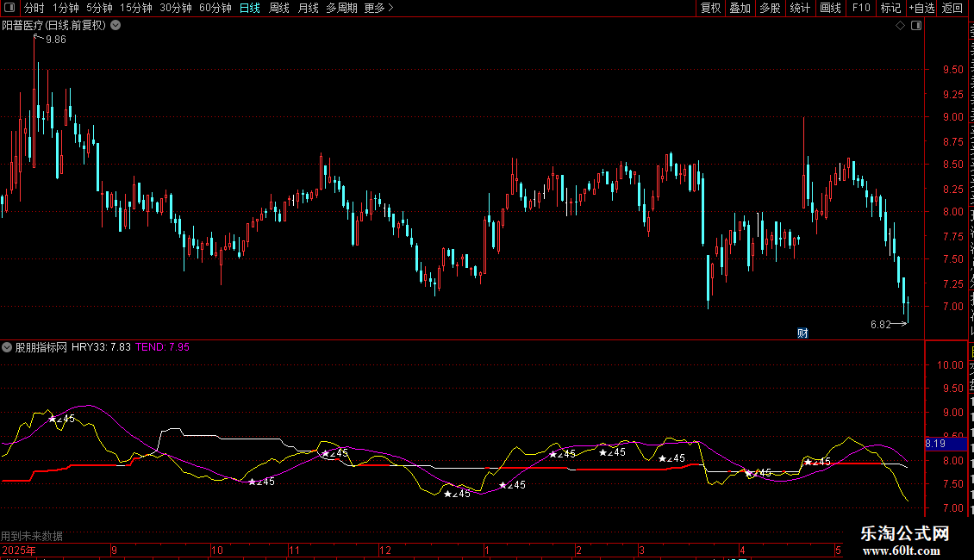The height and width of the screenshot is (560, 974).
Task: Select the 5分钟 period tab
Action: point(99,8)
